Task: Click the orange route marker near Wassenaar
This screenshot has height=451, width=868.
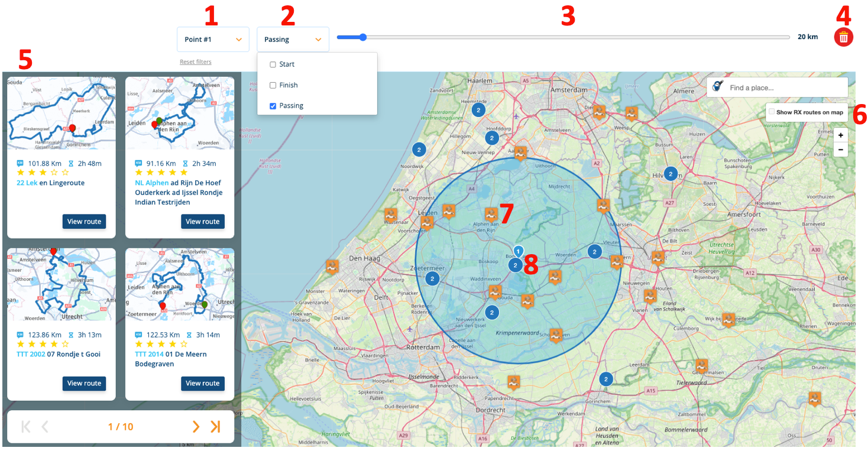Action: [391, 215]
